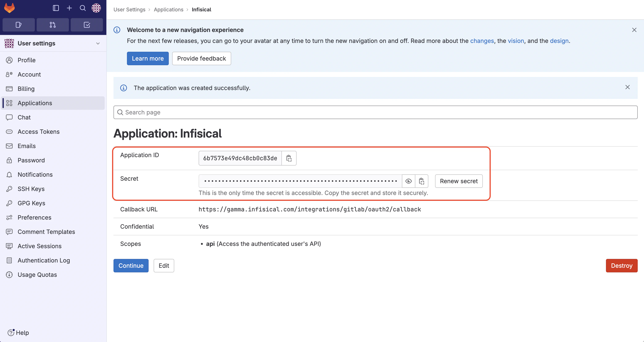Open the changes link
The height and width of the screenshot is (342, 644).
tap(482, 41)
